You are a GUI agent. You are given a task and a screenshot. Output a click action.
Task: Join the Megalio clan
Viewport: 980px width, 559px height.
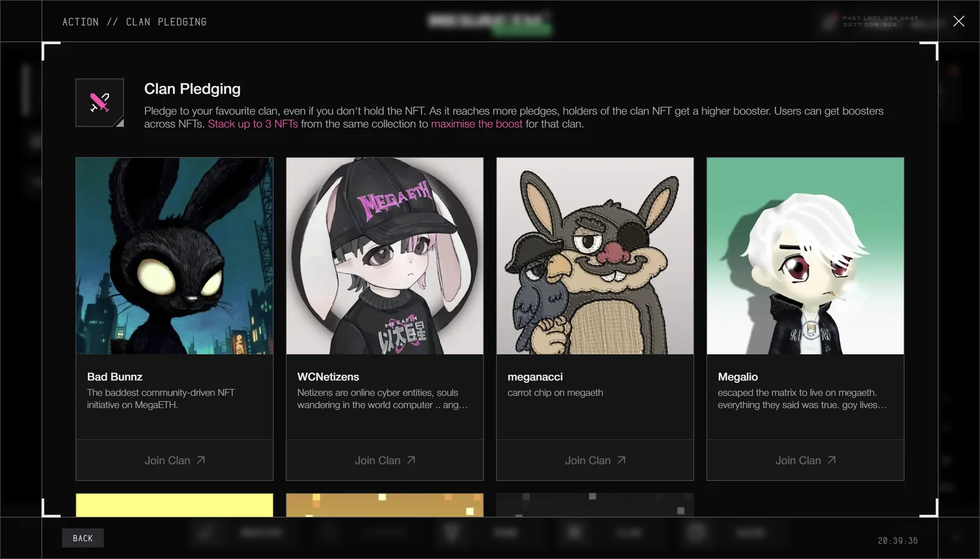[805, 460]
